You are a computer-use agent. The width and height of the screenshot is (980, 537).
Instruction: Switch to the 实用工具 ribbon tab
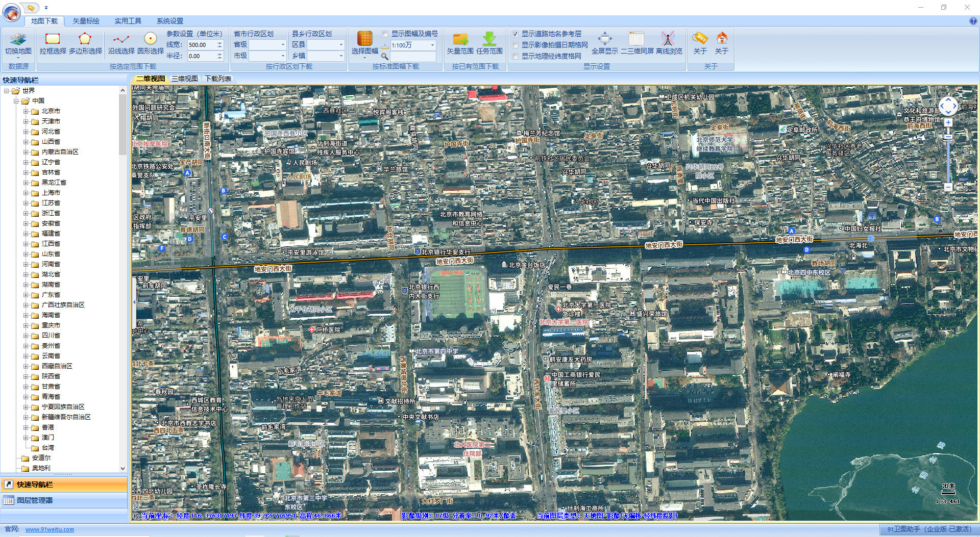pos(128,21)
